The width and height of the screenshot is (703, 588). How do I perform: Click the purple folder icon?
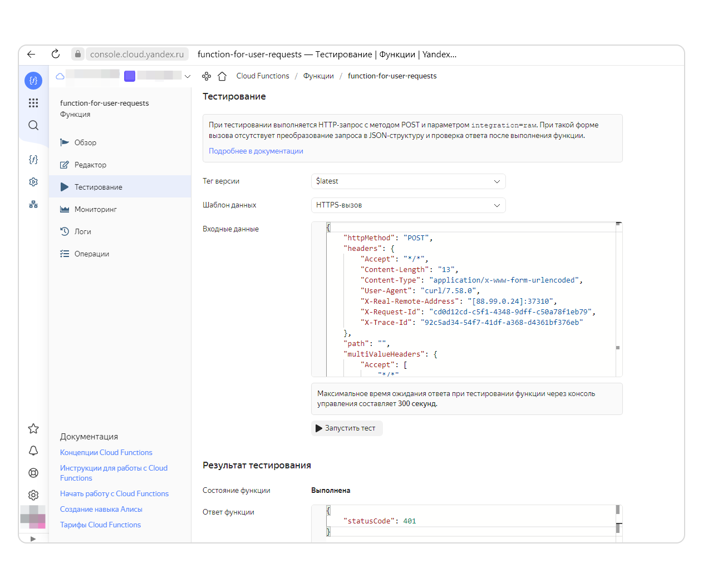click(x=130, y=76)
